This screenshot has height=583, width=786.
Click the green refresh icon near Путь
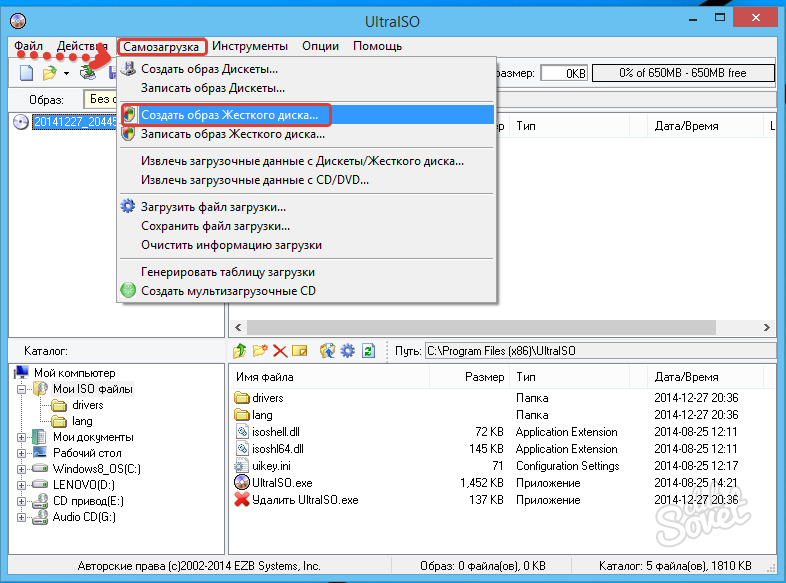(x=368, y=351)
